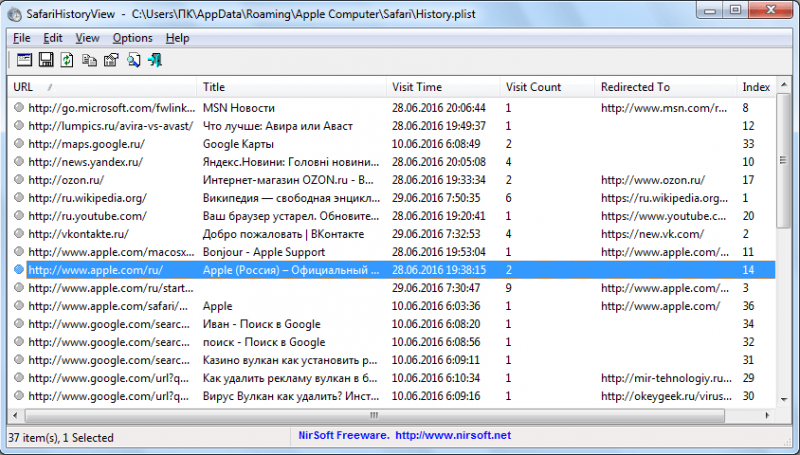Open the File menu
The height and width of the screenshot is (455, 800).
22,38
